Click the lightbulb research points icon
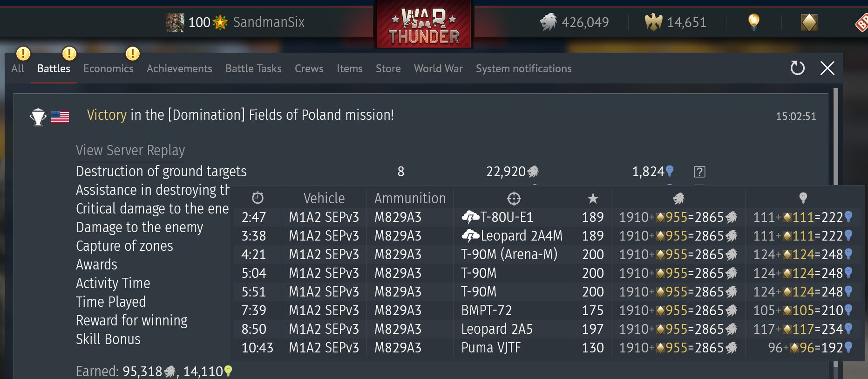868x379 pixels. coord(753,21)
